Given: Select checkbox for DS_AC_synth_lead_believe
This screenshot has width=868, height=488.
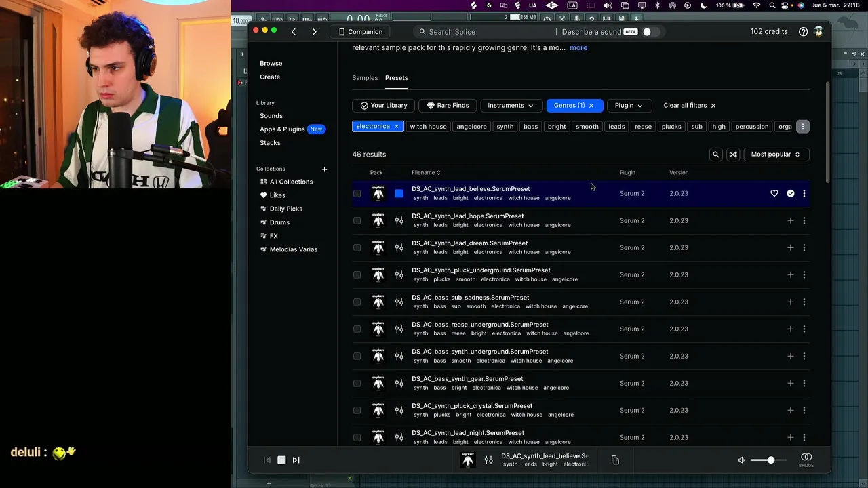Looking at the screenshot, I should click(x=357, y=194).
